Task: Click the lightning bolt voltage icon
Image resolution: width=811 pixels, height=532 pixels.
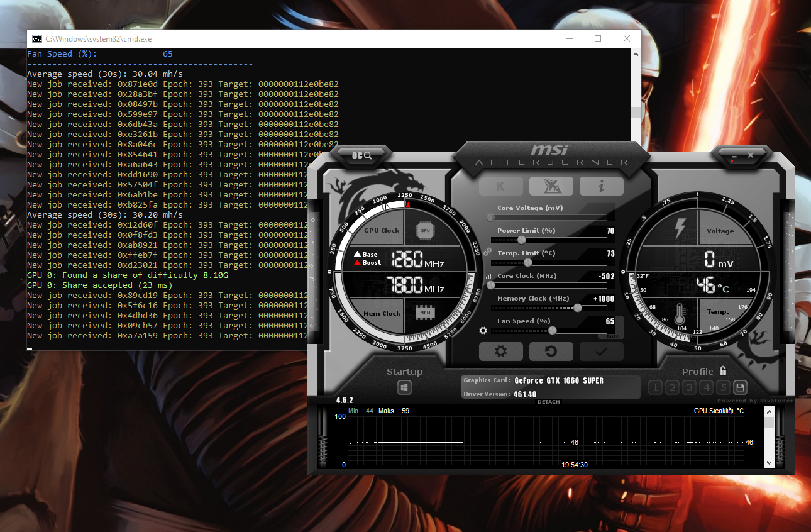Action: click(x=680, y=228)
